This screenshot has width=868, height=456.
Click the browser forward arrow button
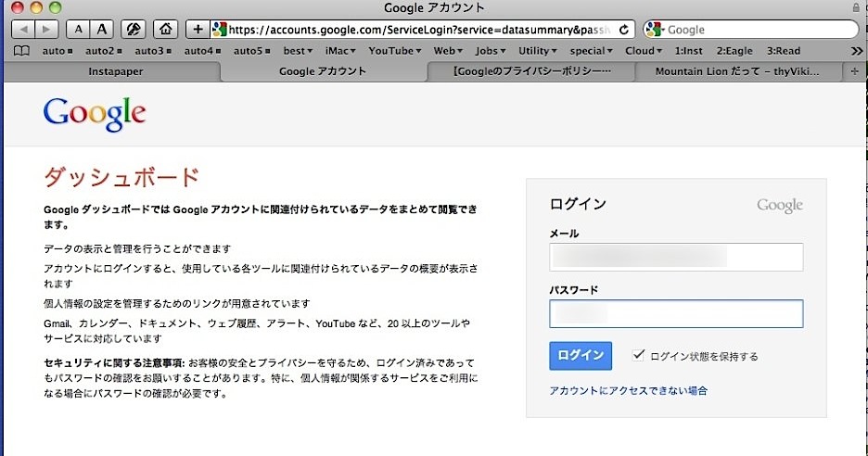(45, 30)
